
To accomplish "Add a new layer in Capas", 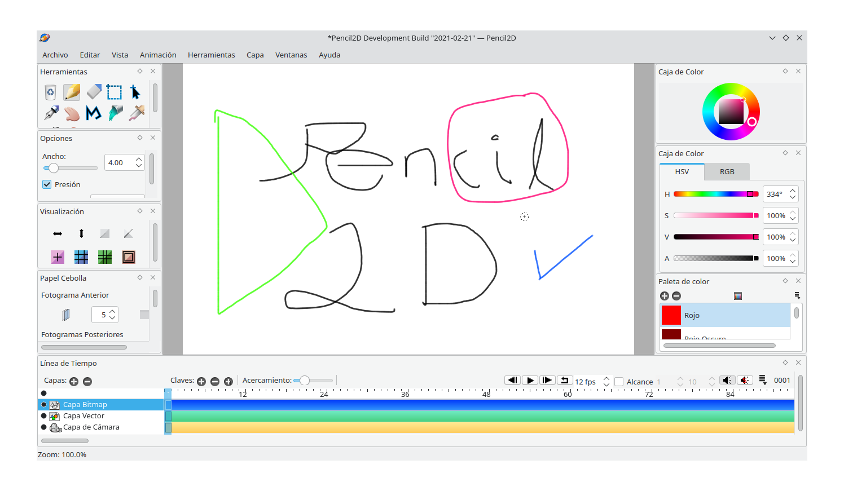I will [x=74, y=382].
